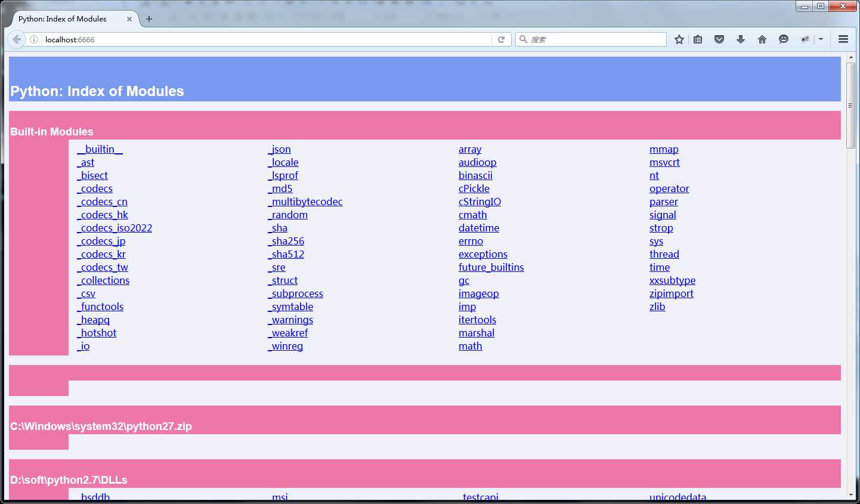This screenshot has height=504, width=860.
Task: Click the toolbar extension icon beside the smiley
Action: [x=805, y=39]
